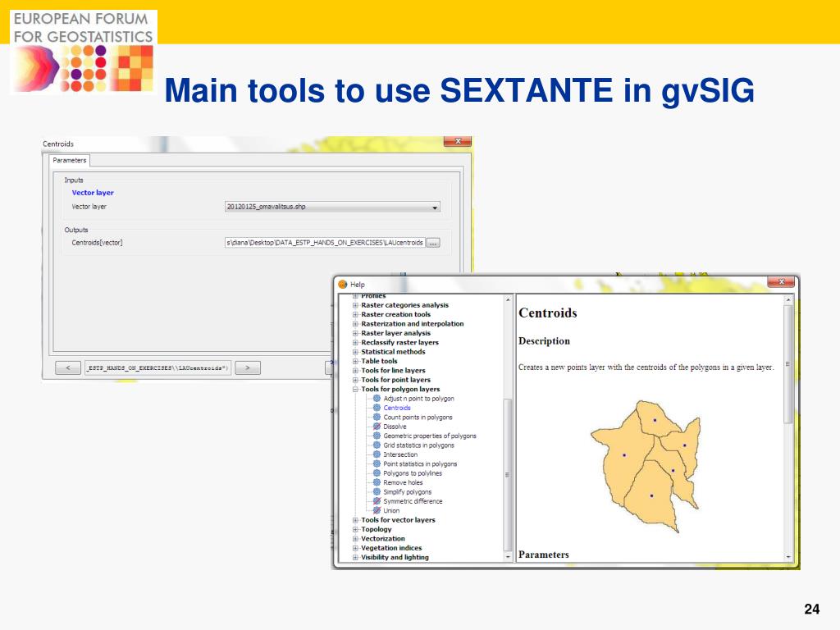Screen dimensions: 840x630
Task: Expand Rasterization and interpolation group
Action: (x=355, y=324)
